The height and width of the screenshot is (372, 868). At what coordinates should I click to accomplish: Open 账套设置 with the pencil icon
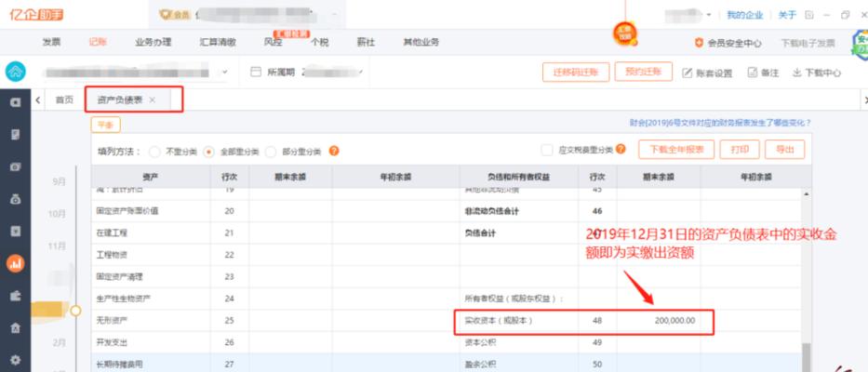click(x=707, y=73)
